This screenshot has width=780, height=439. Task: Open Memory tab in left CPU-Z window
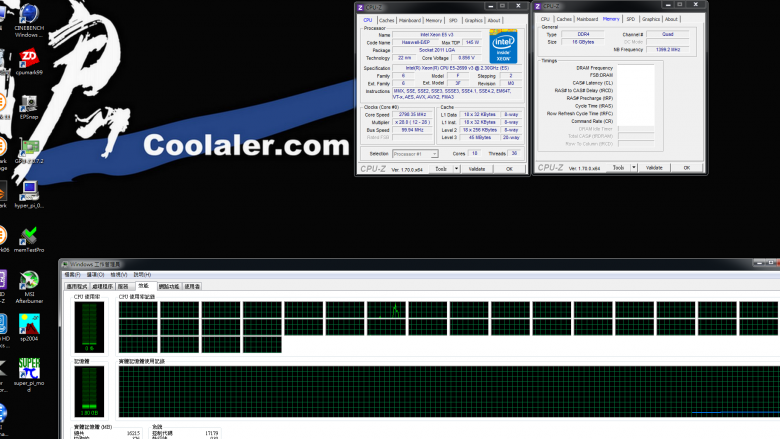coord(433,20)
